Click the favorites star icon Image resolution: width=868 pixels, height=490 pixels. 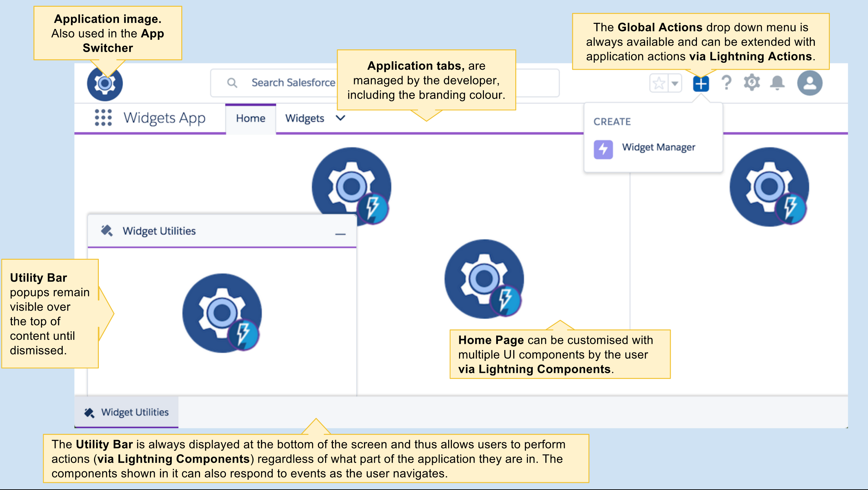tap(659, 83)
